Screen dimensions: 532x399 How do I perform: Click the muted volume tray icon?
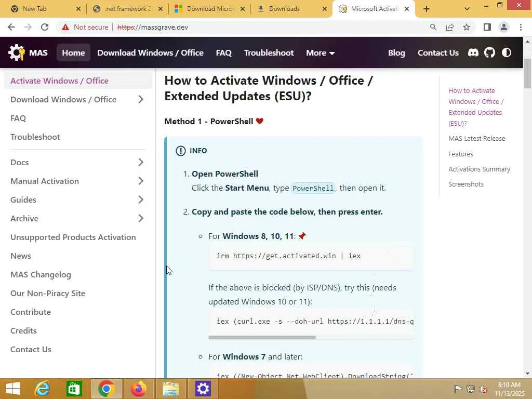pyautogui.click(x=483, y=389)
